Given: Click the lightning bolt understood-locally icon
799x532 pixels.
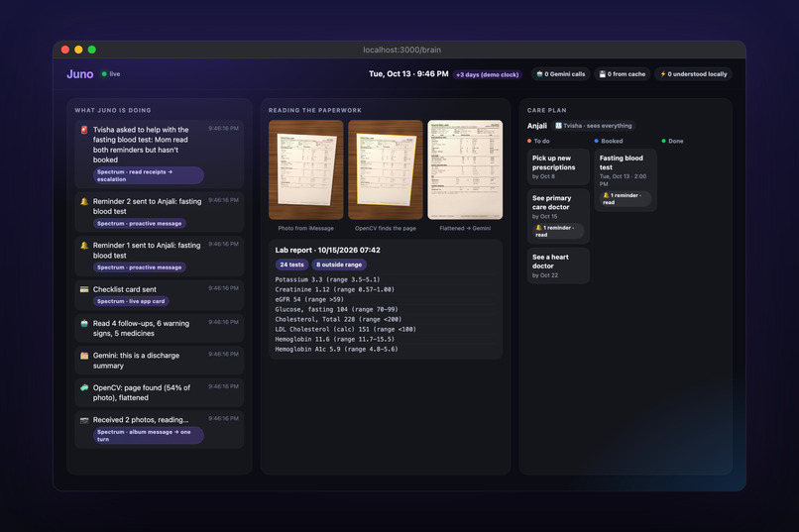Looking at the screenshot, I should coord(663,74).
